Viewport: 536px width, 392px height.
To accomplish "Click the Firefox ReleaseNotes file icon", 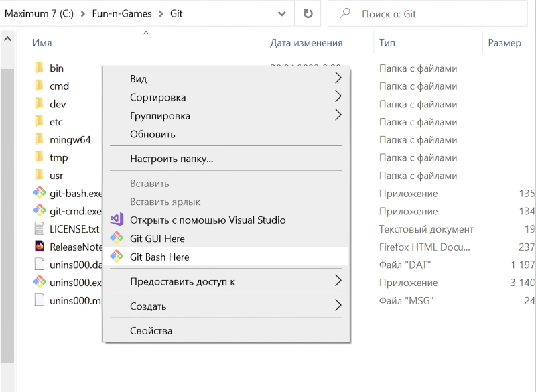I will (40, 247).
